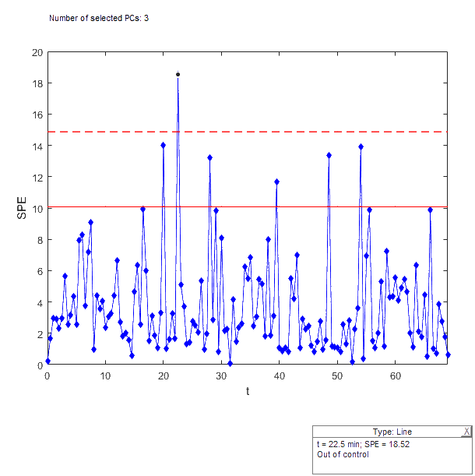Image resolution: width=475 pixels, height=476 pixels.
Task: Click the gray horizontal line at SPE 10
Action: point(311,207)
